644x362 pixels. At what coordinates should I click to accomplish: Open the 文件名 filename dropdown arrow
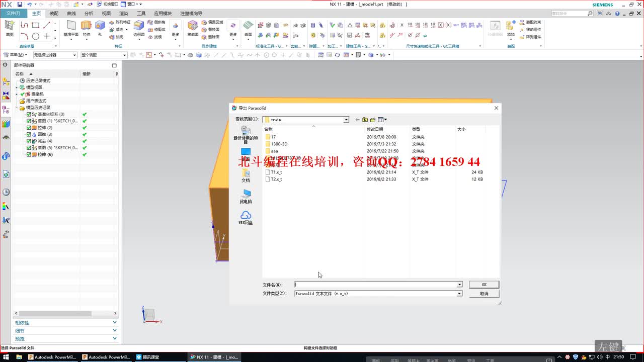[459, 285]
